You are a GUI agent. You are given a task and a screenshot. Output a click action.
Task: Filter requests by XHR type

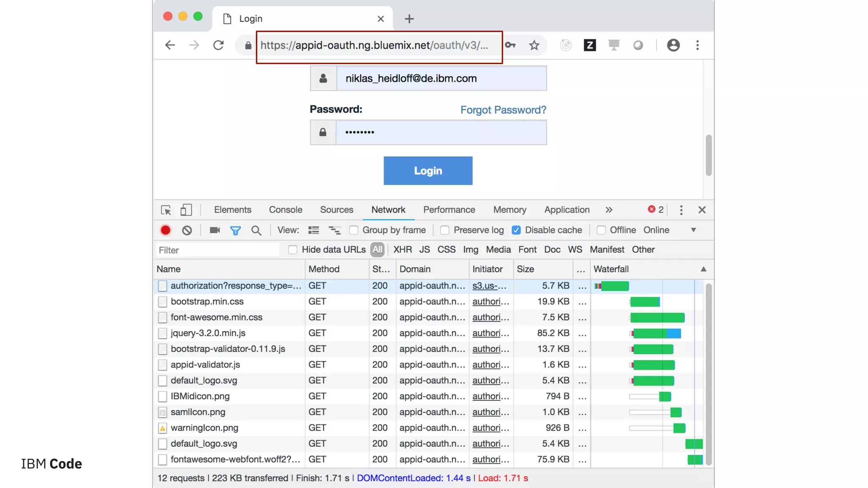click(402, 250)
